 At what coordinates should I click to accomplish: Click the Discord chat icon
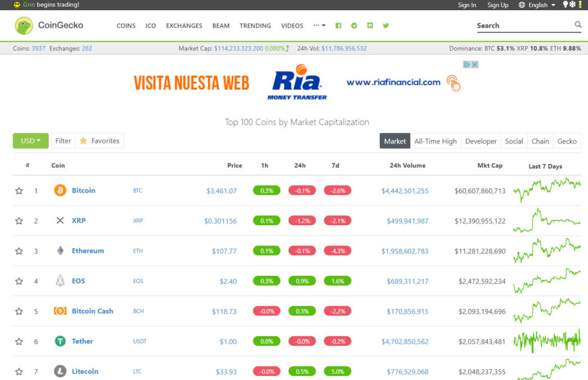click(x=370, y=25)
